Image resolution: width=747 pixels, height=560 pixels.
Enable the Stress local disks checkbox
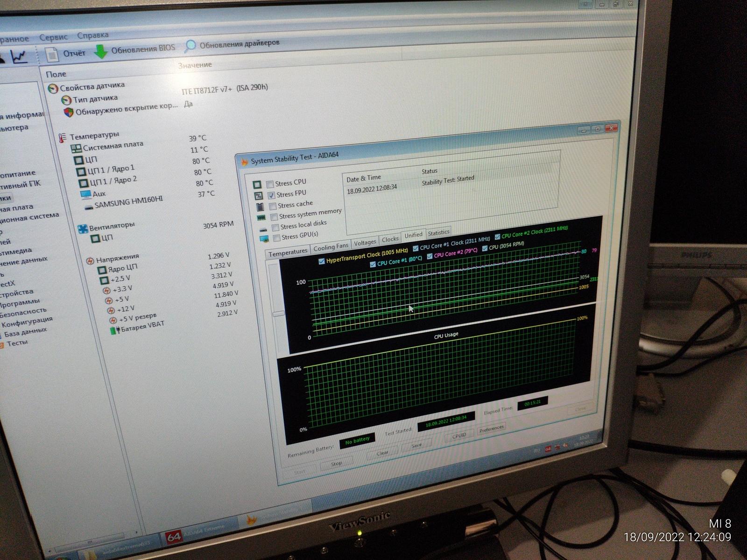click(x=275, y=227)
